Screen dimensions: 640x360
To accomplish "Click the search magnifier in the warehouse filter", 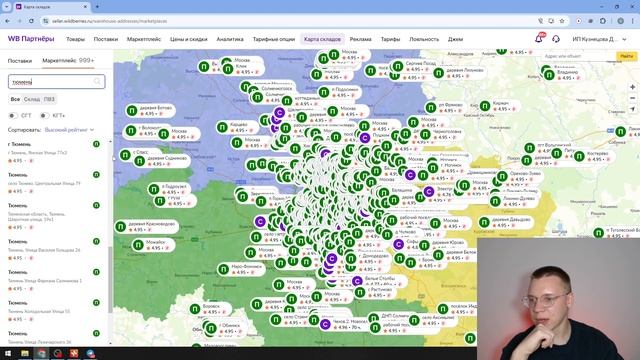I will [x=97, y=82].
